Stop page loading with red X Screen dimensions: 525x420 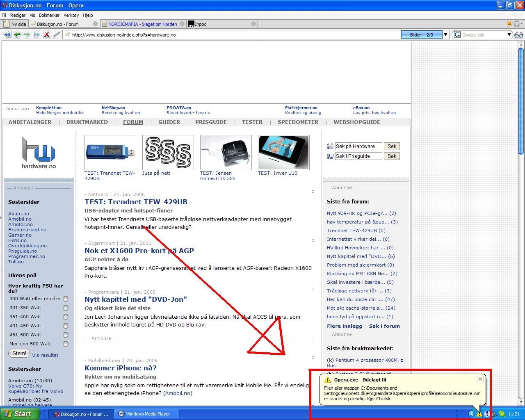pyautogui.click(x=46, y=35)
